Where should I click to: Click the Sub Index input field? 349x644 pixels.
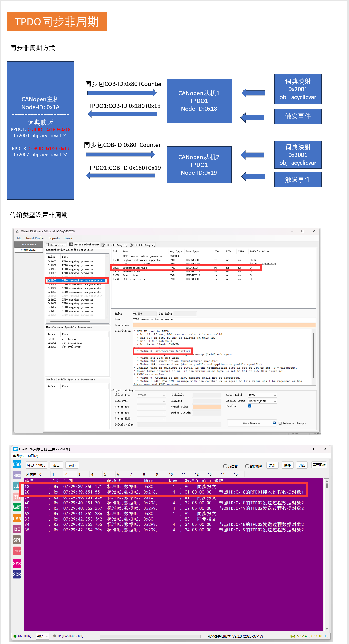pos(185,314)
